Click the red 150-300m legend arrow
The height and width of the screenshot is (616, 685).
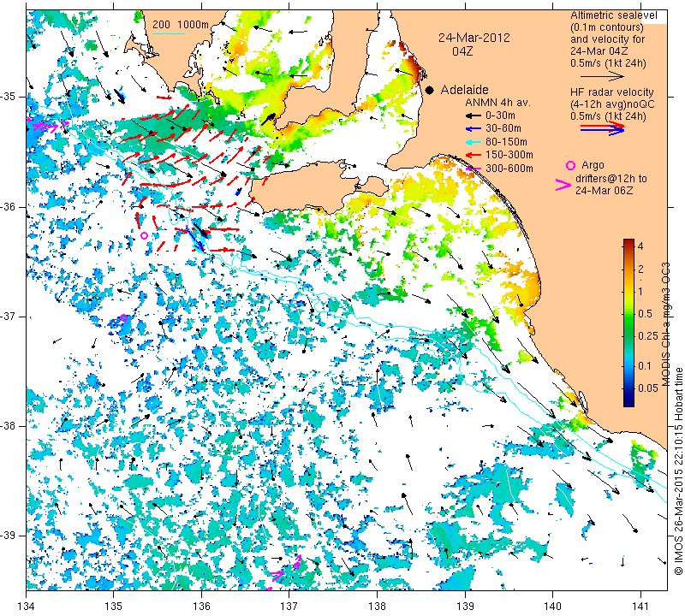[474, 155]
